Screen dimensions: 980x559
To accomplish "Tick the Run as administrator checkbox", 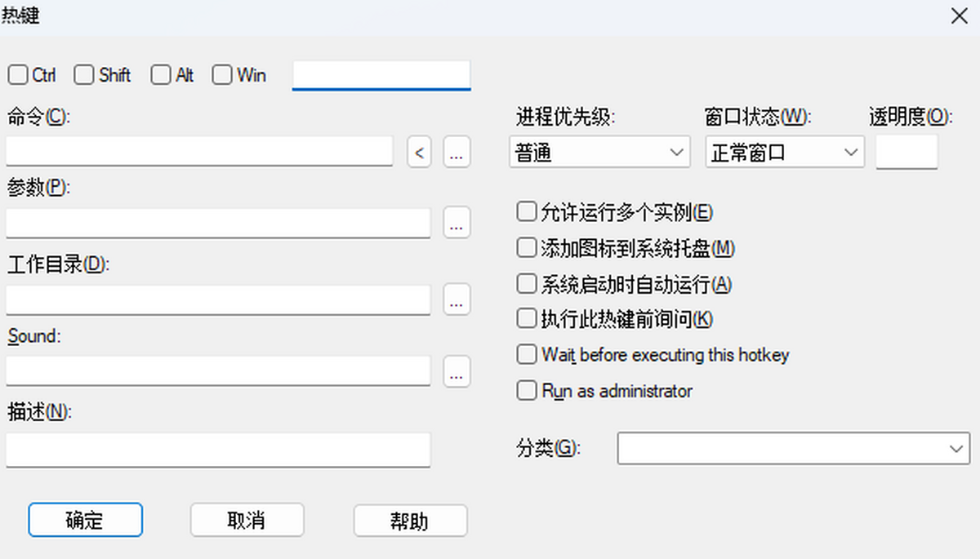I will [527, 391].
